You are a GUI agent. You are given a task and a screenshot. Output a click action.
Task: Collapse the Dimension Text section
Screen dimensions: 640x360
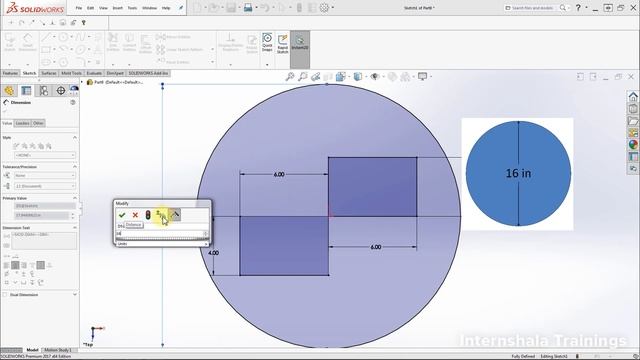coord(75,228)
